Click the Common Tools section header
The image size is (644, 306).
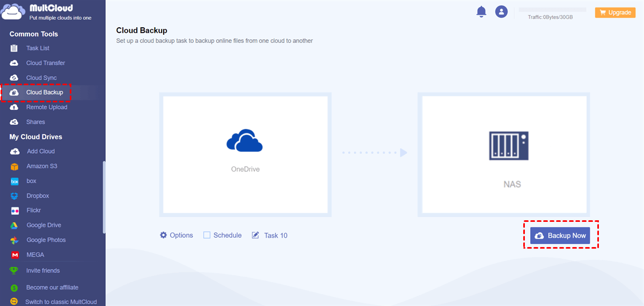34,34
